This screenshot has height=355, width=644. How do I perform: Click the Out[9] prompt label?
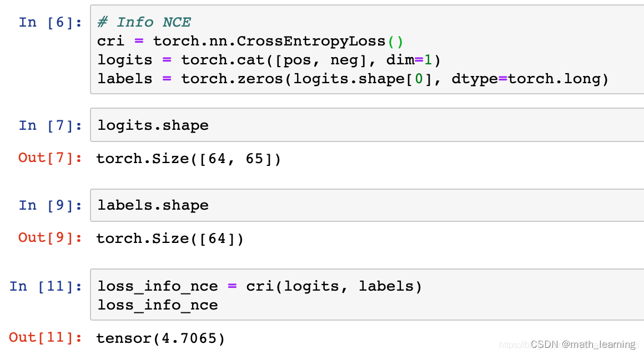point(51,237)
